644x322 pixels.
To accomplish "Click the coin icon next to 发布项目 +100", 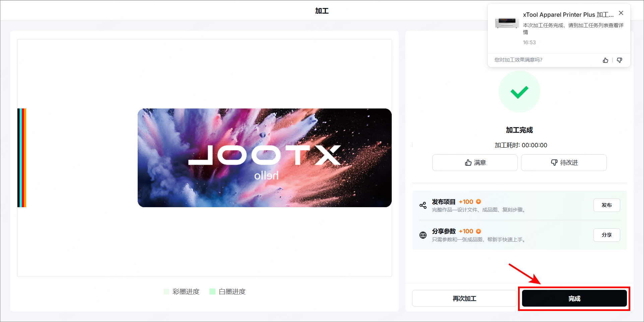I will pyautogui.click(x=478, y=202).
